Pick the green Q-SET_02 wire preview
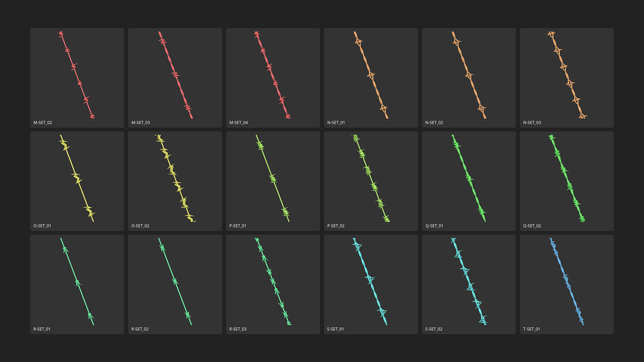The image size is (644, 362). click(567, 178)
